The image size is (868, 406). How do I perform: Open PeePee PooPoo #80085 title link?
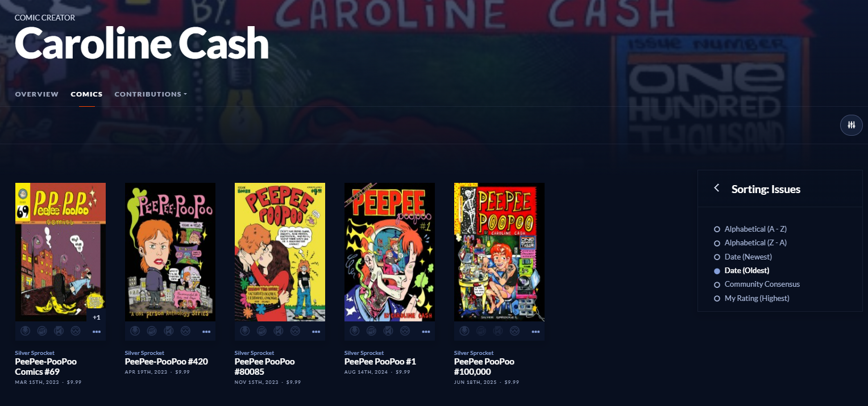click(x=265, y=366)
